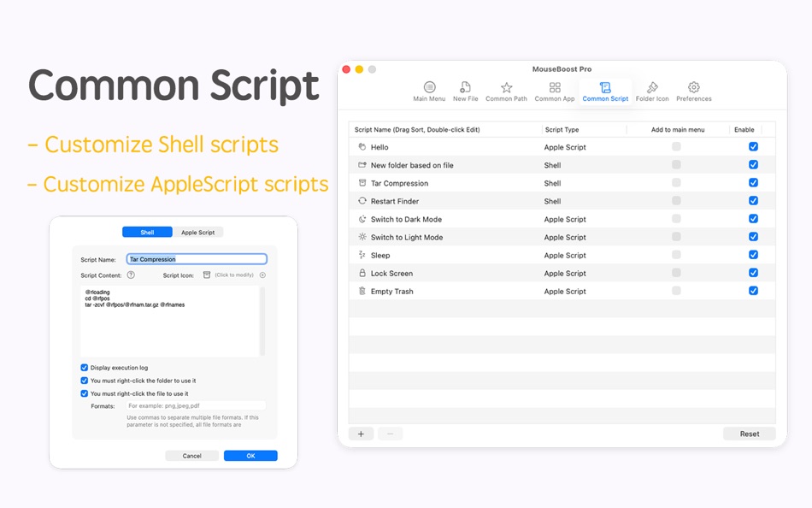Click the Hello script row icon
The image size is (812, 508).
coord(362,147)
